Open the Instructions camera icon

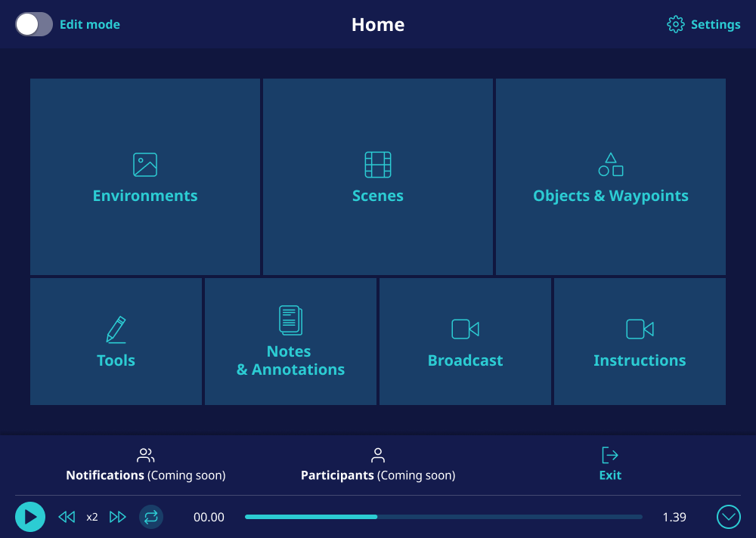coord(640,329)
